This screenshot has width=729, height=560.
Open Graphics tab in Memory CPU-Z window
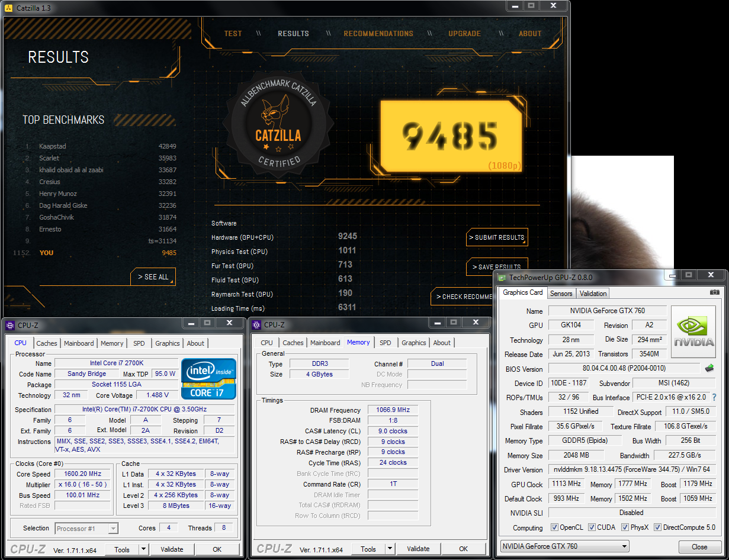click(x=414, y=343)
